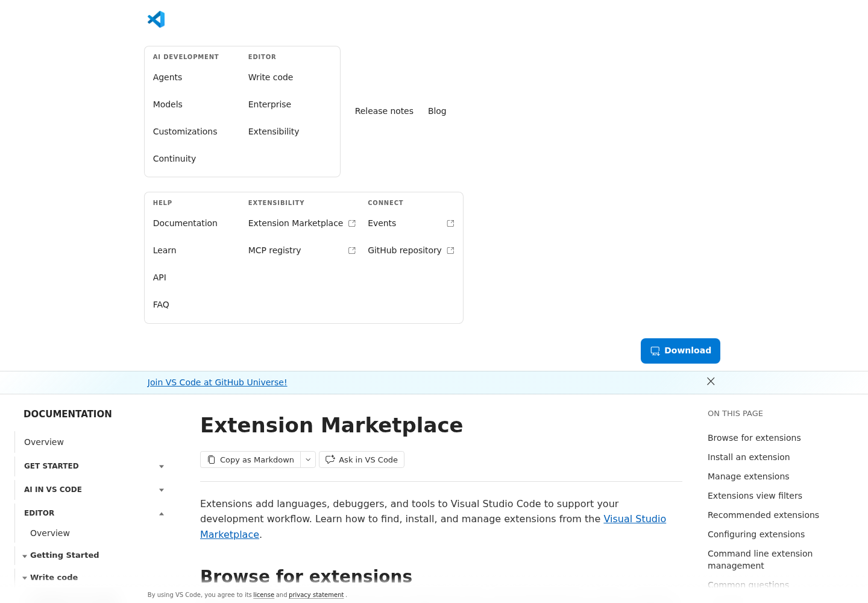Jump to Manage extensions section
This screenshot has width=868, height=603.
pyautogui.click(x=748, y=476)
